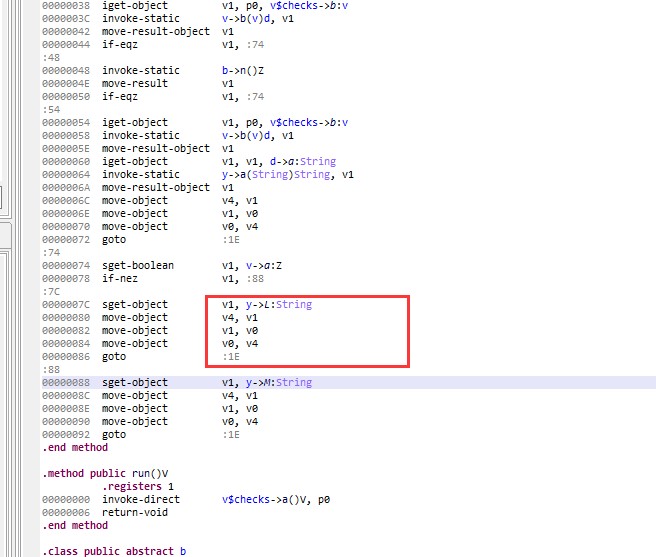Follow the v$checks->a()V invoke-direct reference
656x557 pixels.
click(x=266, y=498)
